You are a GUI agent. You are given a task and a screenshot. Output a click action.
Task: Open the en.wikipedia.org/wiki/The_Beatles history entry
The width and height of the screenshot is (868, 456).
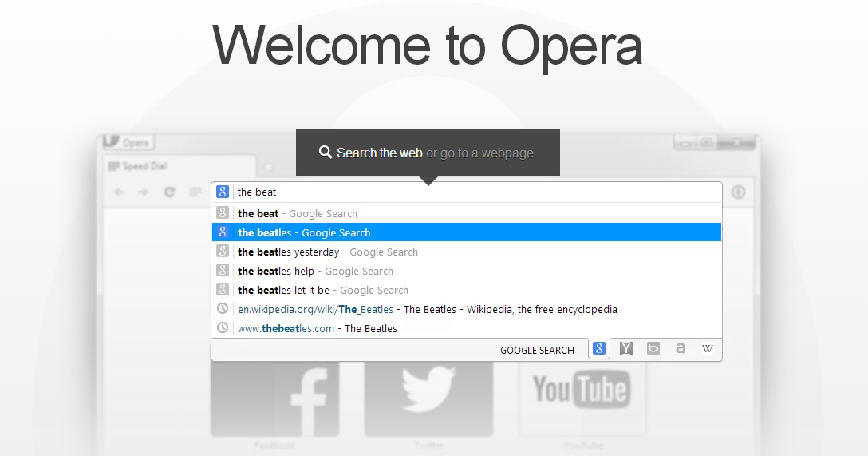467,309
